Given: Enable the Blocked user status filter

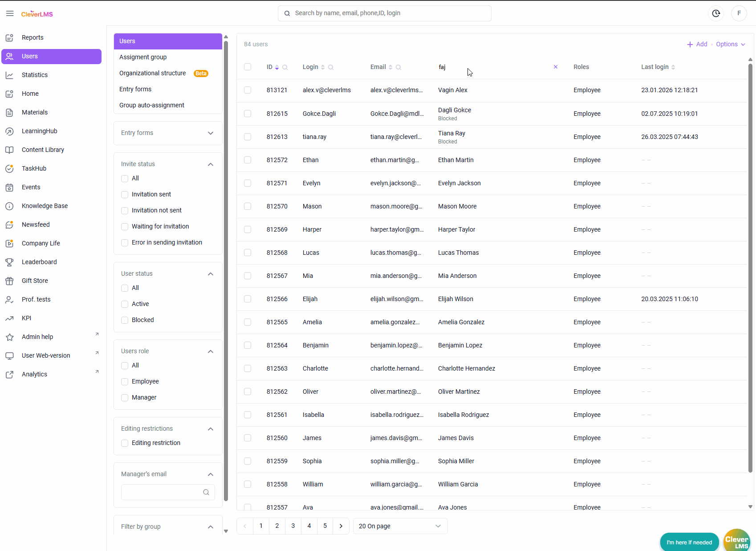Looking at the screenshot, I should (125, 320).
